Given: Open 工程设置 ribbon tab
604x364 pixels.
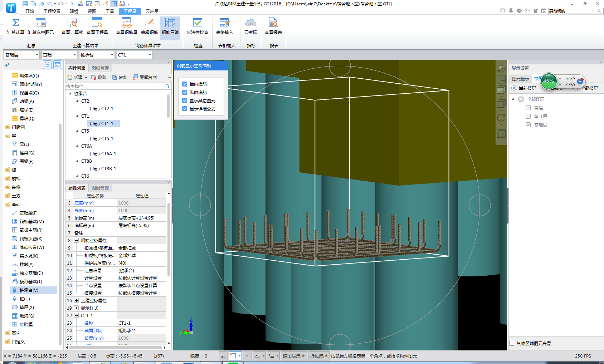Looking at the screenshot, I should (52, 11).
